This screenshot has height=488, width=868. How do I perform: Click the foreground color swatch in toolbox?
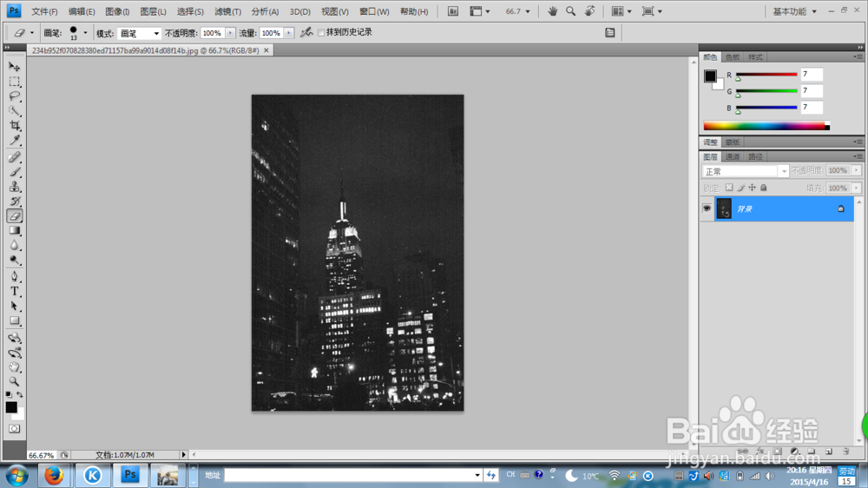pyautogui.click(x=11, y=407)
